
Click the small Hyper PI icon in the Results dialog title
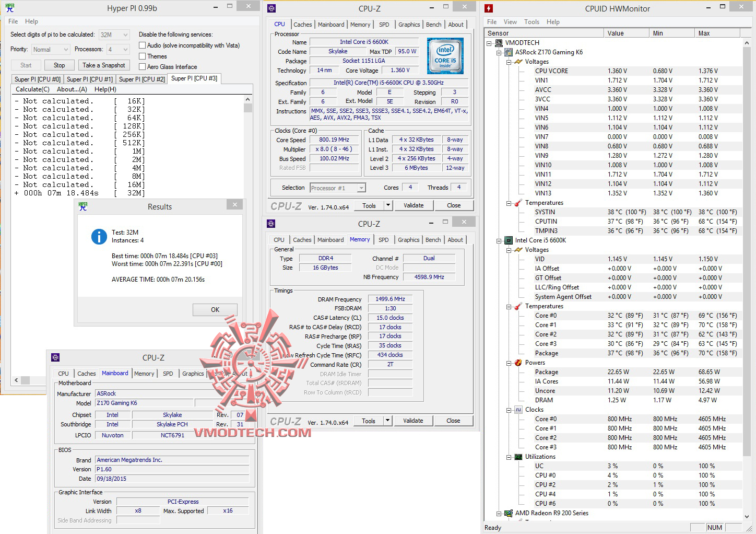click(x=83, y=206)
